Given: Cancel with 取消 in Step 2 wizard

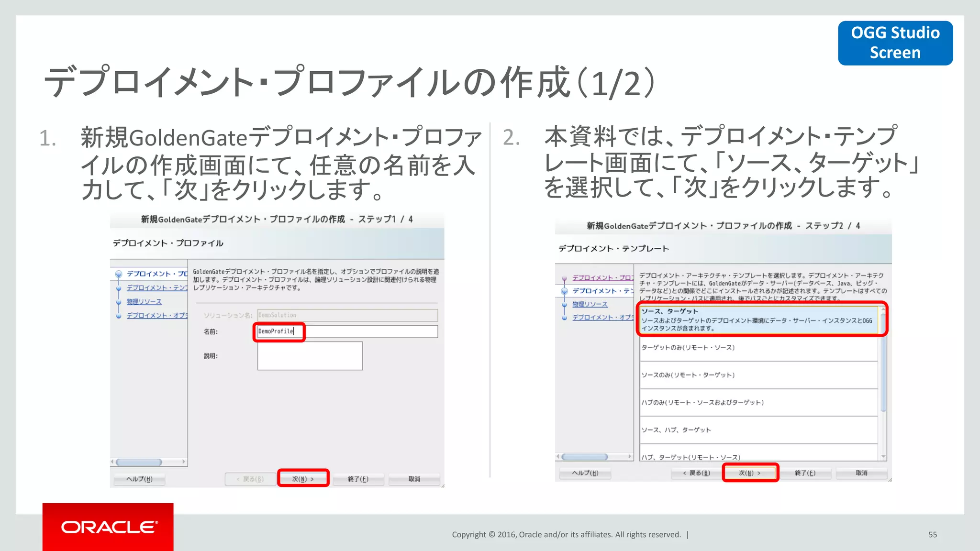Looking at the screenshot, I should pyautogui.click(x=861, y=473).
